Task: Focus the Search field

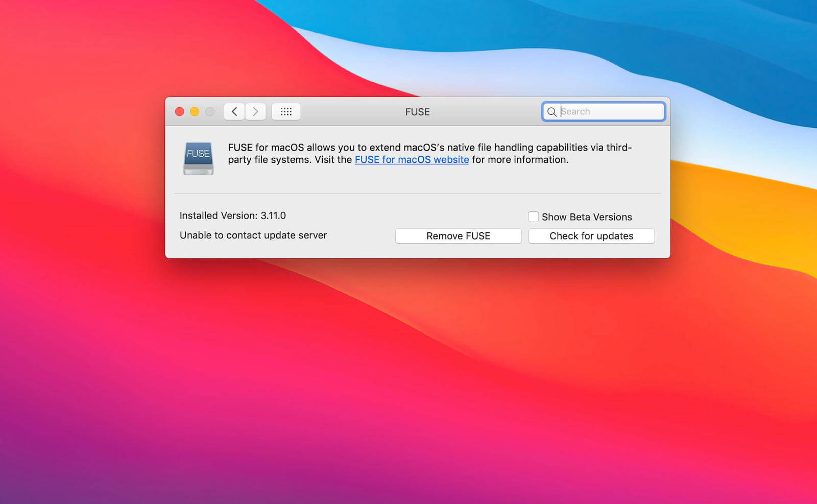Action: click(604, 111)
